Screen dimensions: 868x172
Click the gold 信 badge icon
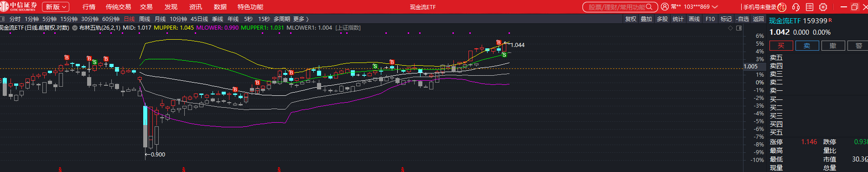[782, 7]
